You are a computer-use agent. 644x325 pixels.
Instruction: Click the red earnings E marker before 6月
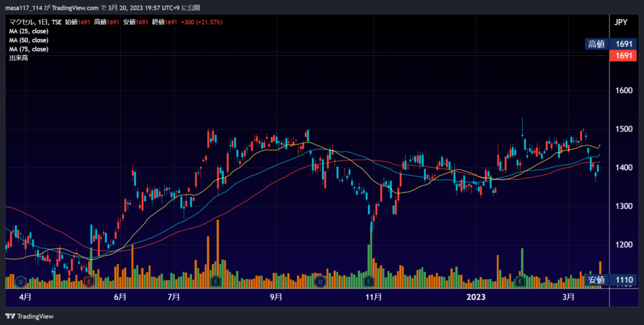(89, 282)
